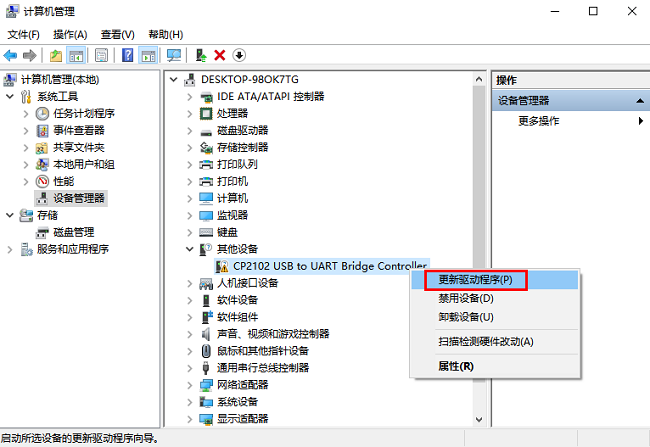Image resolution: width=650 pixels, height=447 pixels.
Task: Collapse the 设备管理器 actions section arrow
Action: click(x=638, y=101)
